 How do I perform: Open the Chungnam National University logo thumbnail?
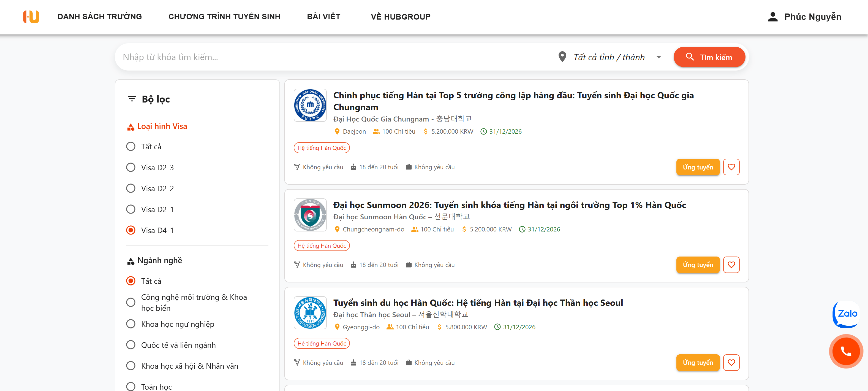310,105
